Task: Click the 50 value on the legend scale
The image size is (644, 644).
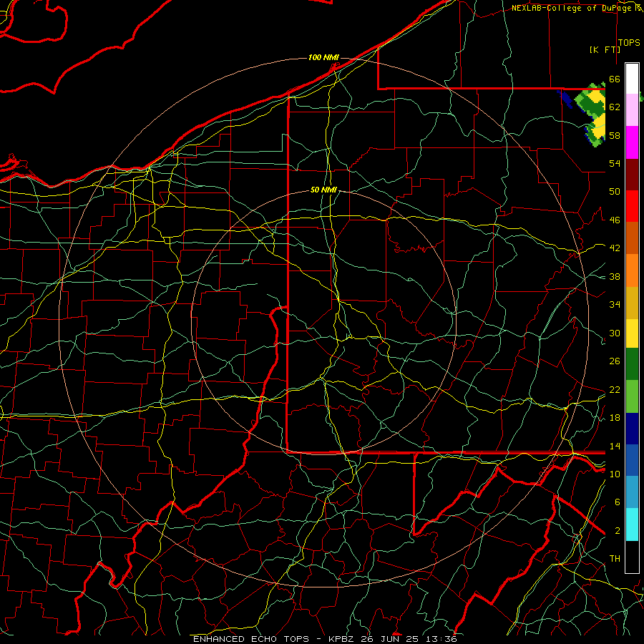Action: point(615,191)
